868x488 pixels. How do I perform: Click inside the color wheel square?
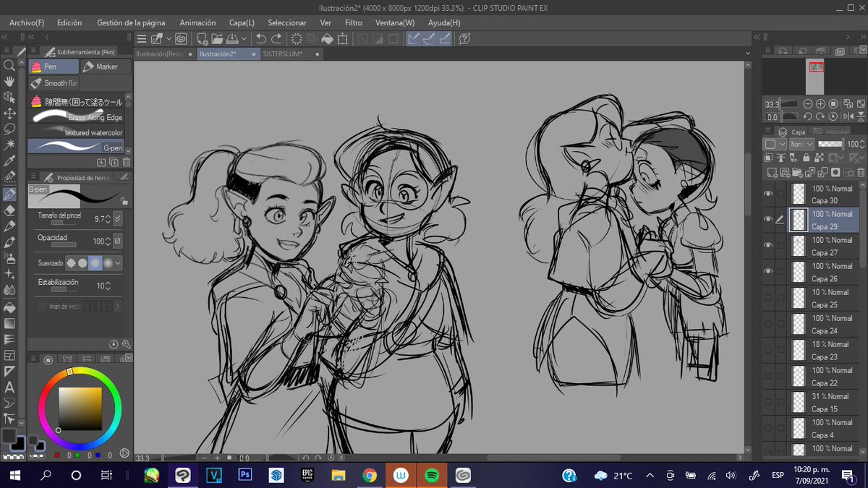[80, 410]
